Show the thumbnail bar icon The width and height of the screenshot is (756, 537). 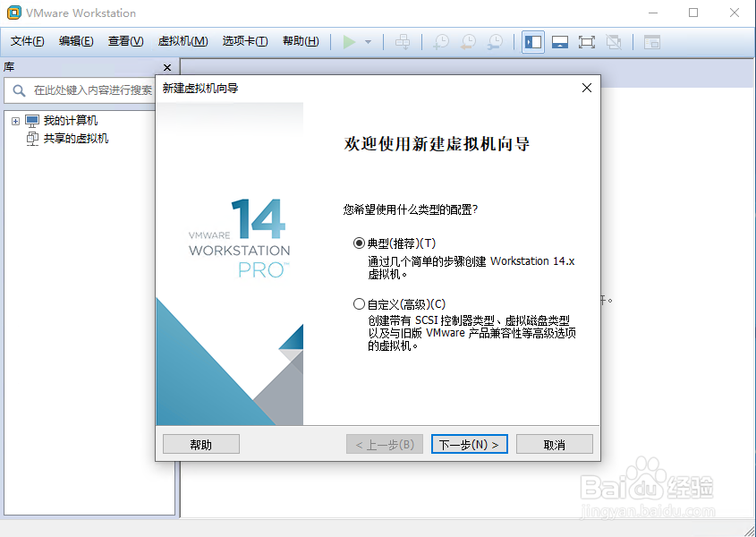click(x=559, y=41)
